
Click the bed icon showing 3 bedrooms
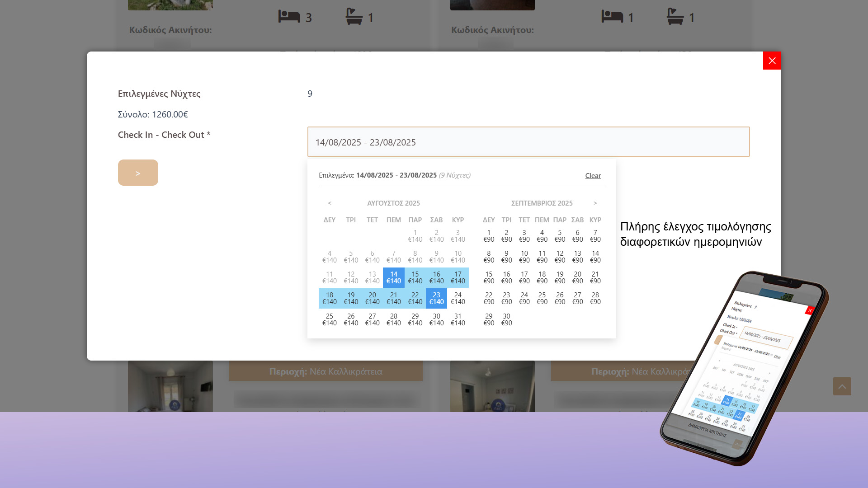click(x=289, y=17)
